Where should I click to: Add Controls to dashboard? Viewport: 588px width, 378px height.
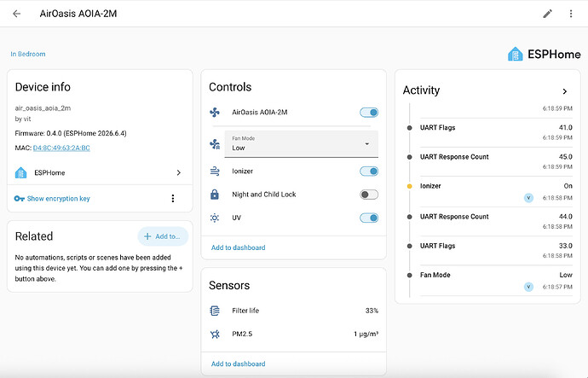tap(238, 247)
